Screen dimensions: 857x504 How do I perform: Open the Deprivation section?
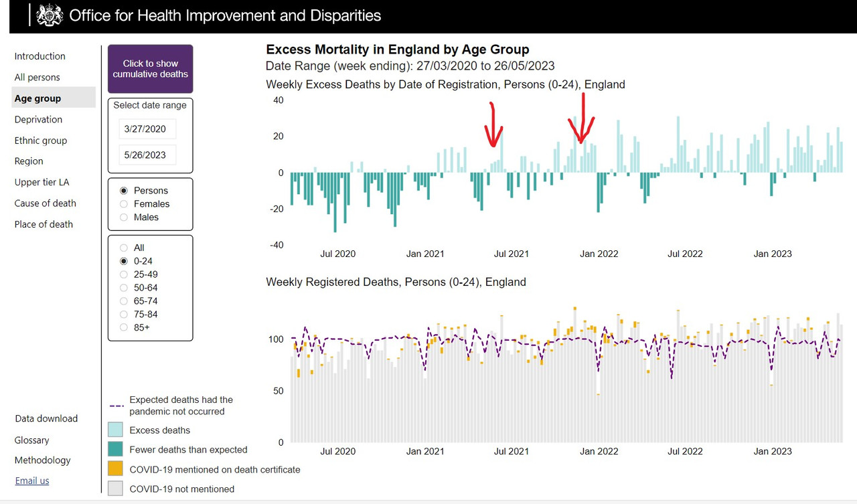(38, 120)
